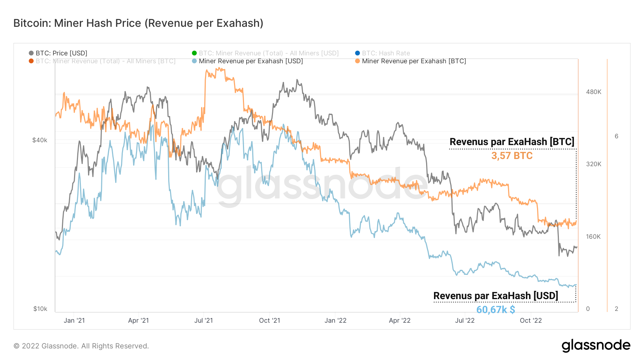Toggle the BTC: Price [USD] legend label
This screenshot has height=362, width=644.
[61, 53]
